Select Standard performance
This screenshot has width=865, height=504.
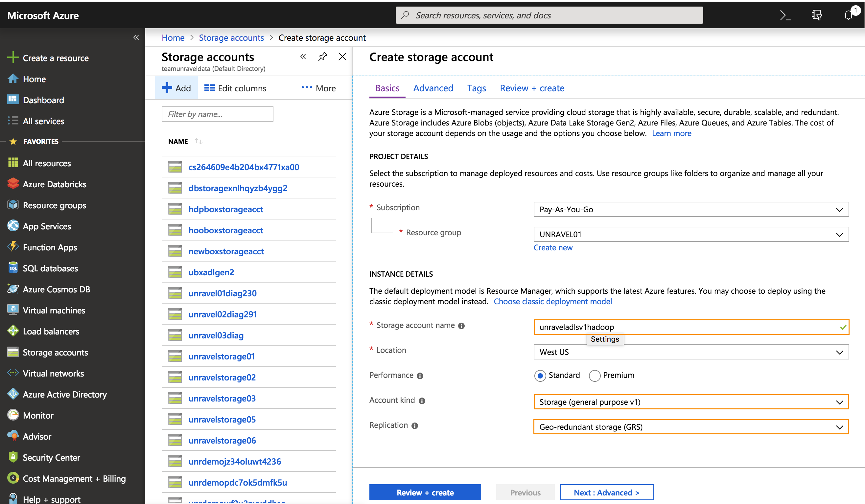click(x=540, y=376)
